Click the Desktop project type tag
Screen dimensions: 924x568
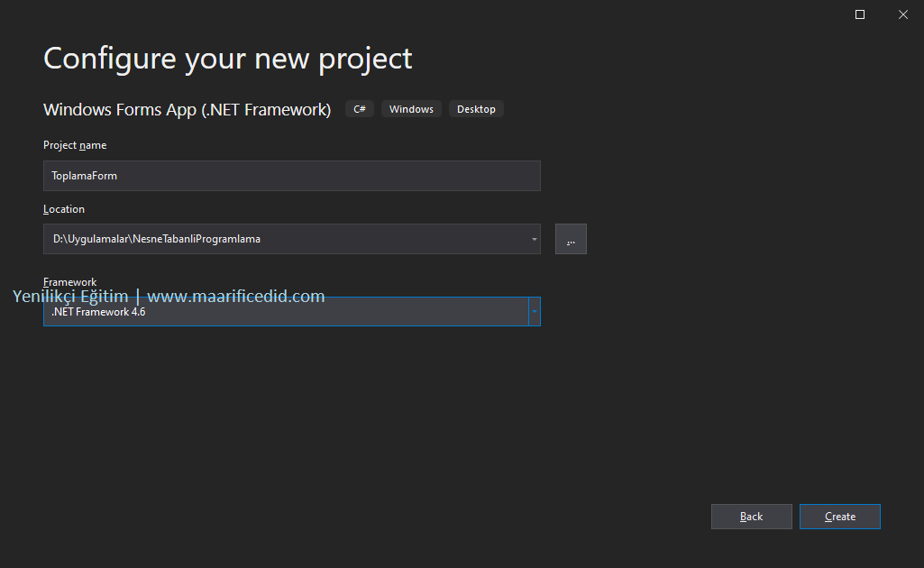[x=476, y=109]
